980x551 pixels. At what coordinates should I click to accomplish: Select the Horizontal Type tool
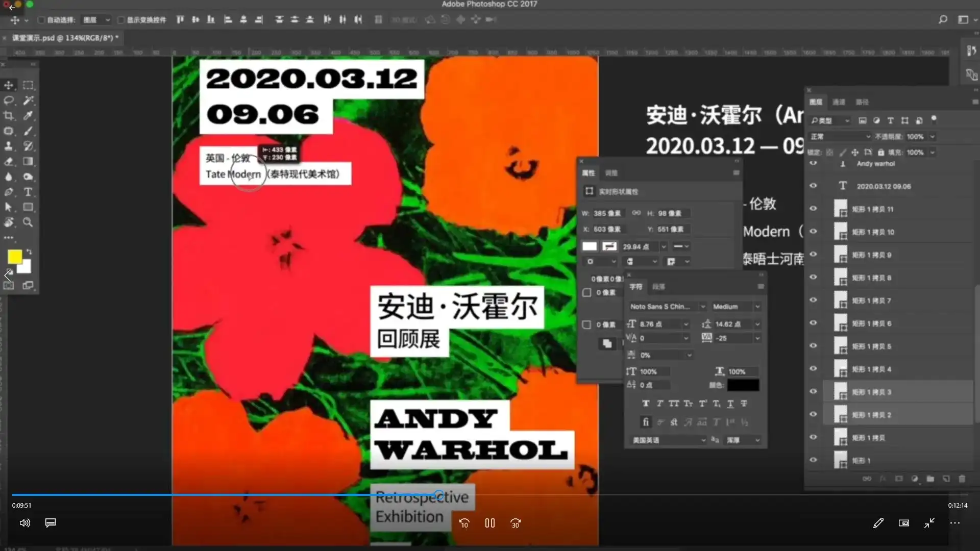[x=28, y=192]
